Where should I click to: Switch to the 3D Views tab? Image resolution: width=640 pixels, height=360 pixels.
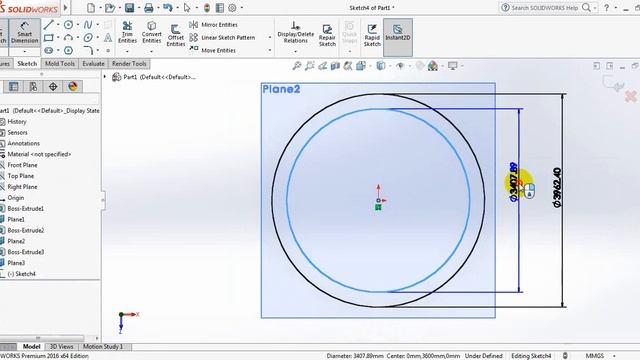(x=61, y=347)
